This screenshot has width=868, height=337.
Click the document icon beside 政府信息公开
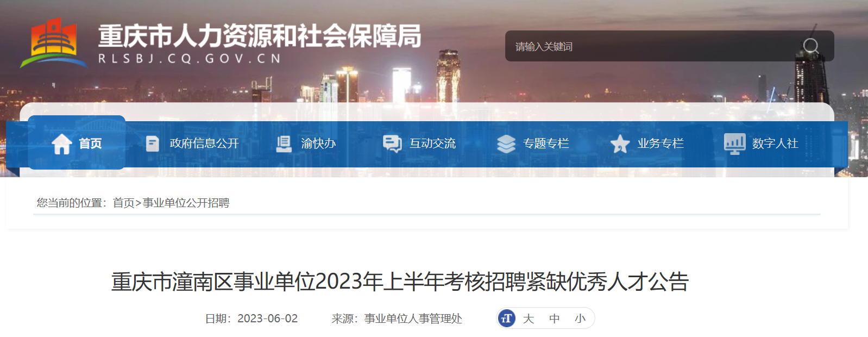click(x=153, y=144)
